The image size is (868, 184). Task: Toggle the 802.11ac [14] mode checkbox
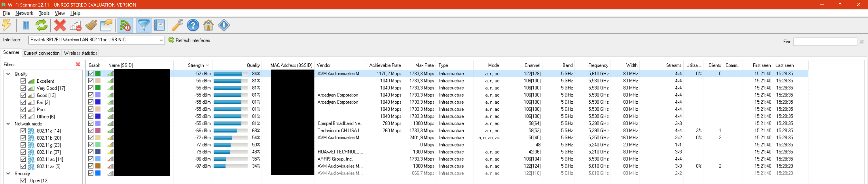click(23, 159)
